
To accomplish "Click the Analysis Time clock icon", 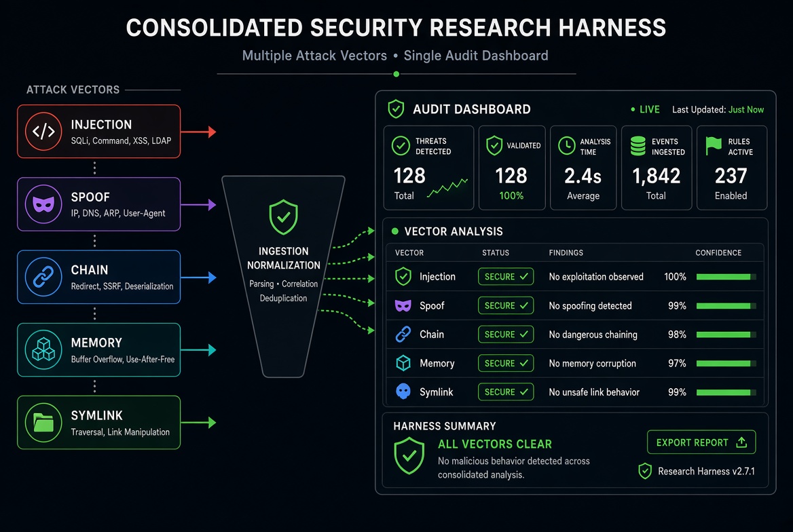I will pyautogui.click(x=566, y=146).
